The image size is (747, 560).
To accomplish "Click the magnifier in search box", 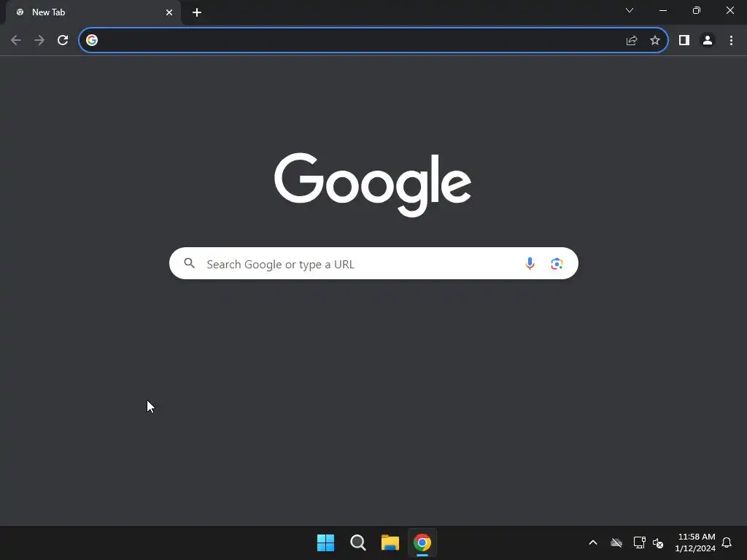I will pos(189,262).
